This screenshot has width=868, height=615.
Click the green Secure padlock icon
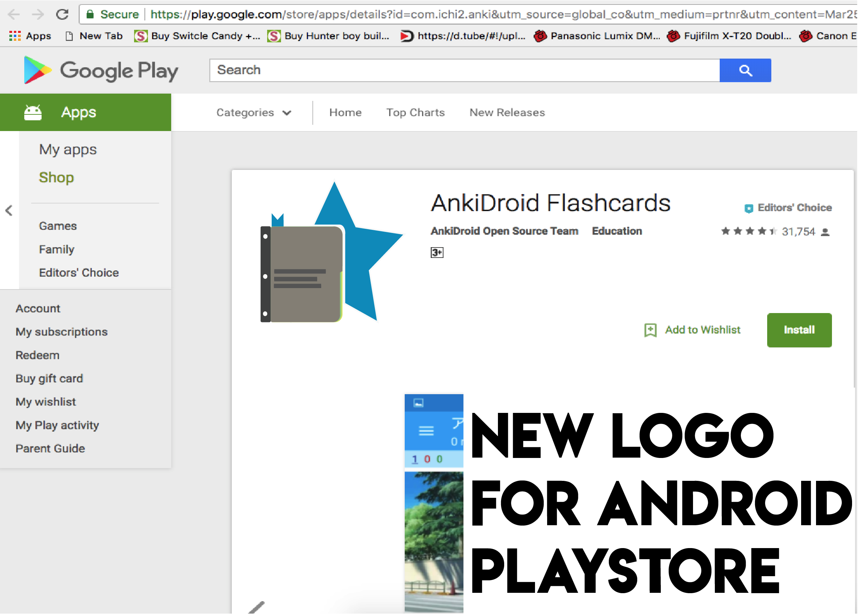(x=90, y=15)
